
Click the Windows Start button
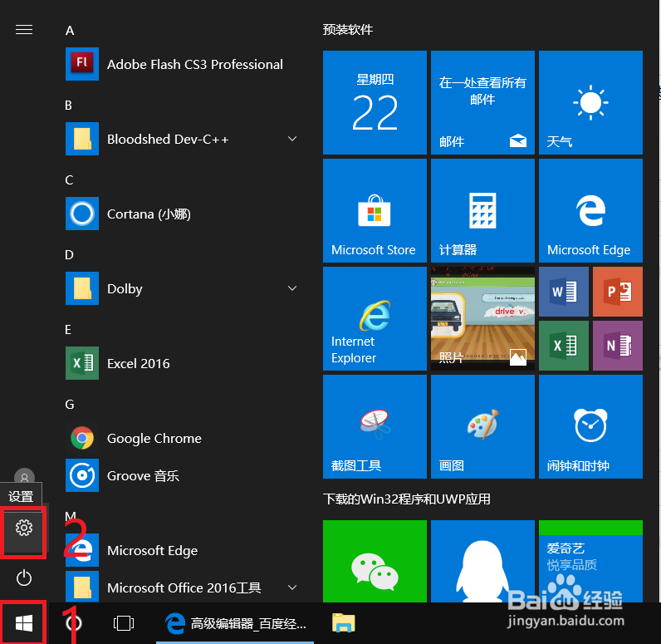coord(24,623)
